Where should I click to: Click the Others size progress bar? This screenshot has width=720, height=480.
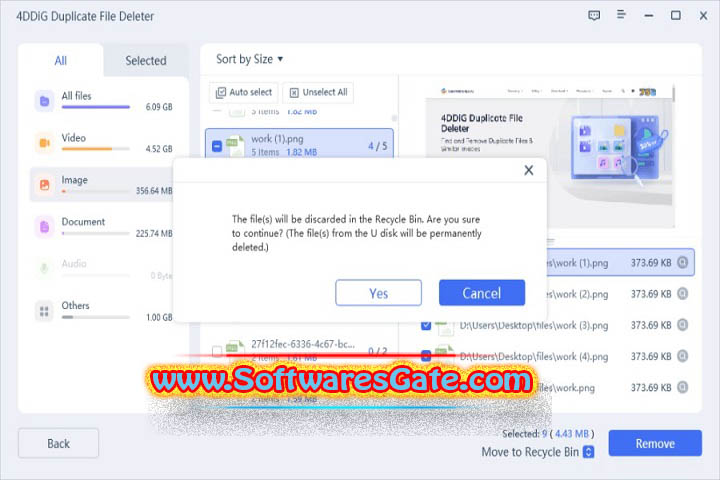[x=96, y=317]
